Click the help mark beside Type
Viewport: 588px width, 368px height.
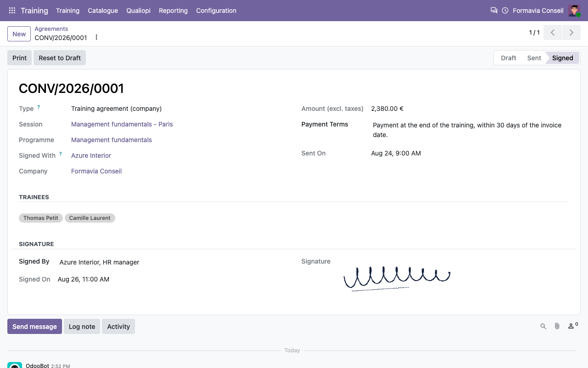click(x=39, y=107)
